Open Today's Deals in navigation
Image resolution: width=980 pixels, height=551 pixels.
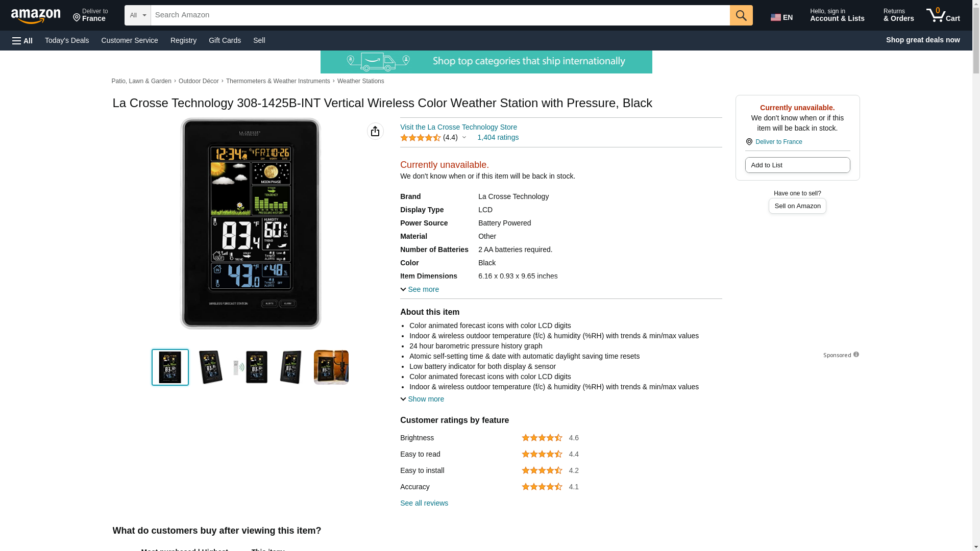pos(67,40)
